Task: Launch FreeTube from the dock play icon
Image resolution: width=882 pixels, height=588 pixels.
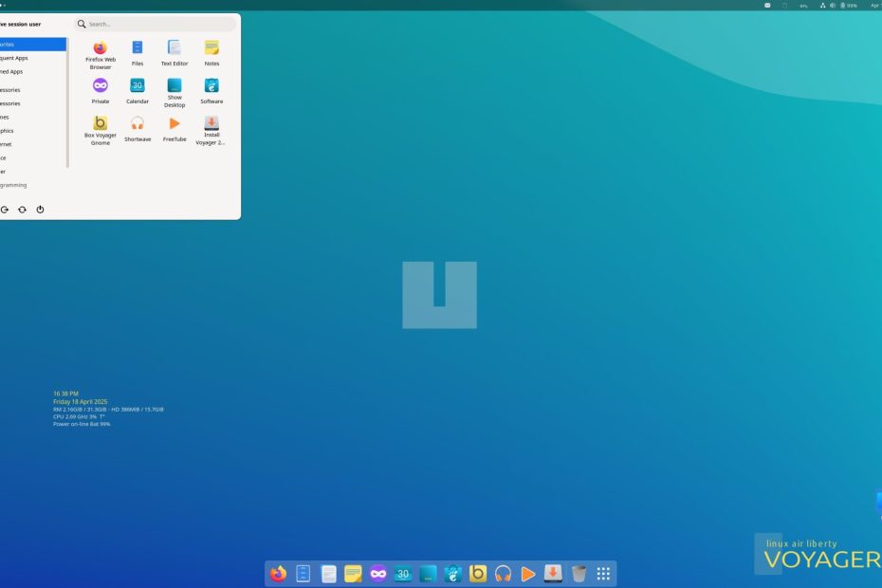Action: pyautogui.click(x=527, y=574)
